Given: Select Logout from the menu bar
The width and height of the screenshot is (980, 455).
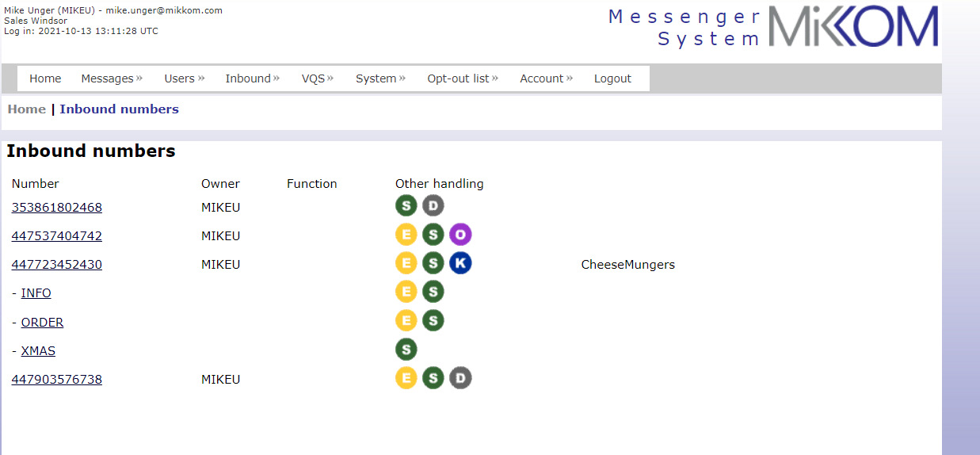Looking at the screenshot, I should (x=612, y=78).
